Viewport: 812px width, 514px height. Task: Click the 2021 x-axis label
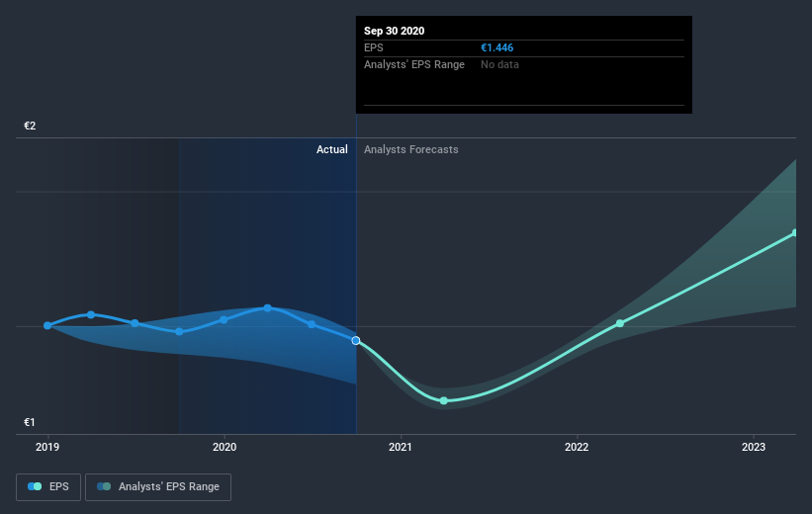(x=401, y=447)
